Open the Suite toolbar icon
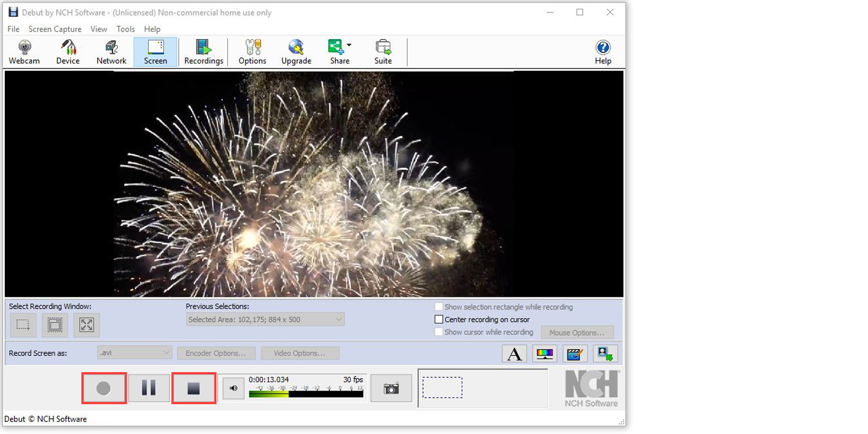The image size is (868, 434). click(383, 52)
